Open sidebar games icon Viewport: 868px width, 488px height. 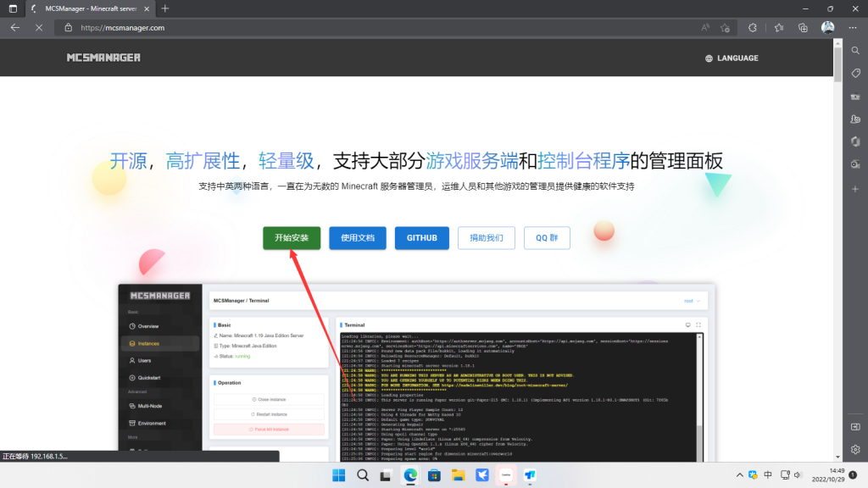[x=855, y=119]
